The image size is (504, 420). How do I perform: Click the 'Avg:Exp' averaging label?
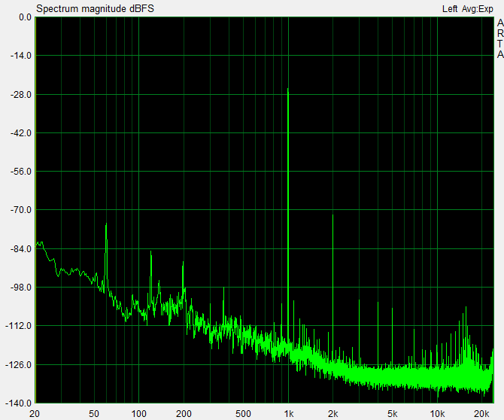[x=478, y=9]
